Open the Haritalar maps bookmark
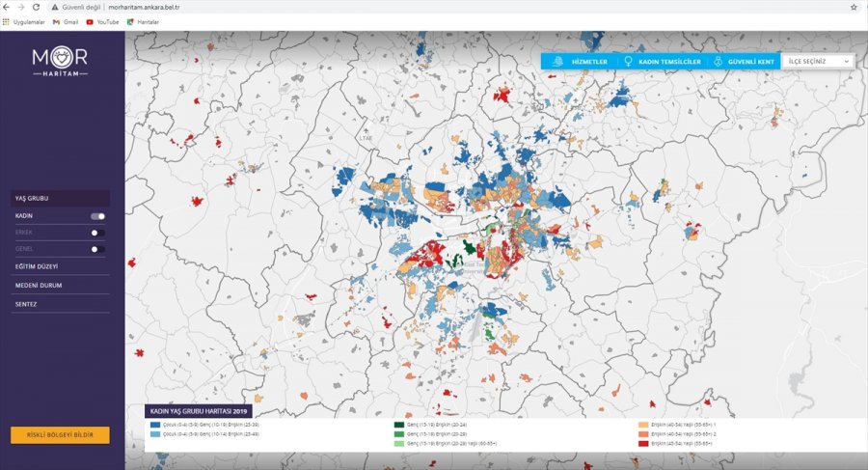The height and width of the screenshot is (470, 868). click(143, 21)
